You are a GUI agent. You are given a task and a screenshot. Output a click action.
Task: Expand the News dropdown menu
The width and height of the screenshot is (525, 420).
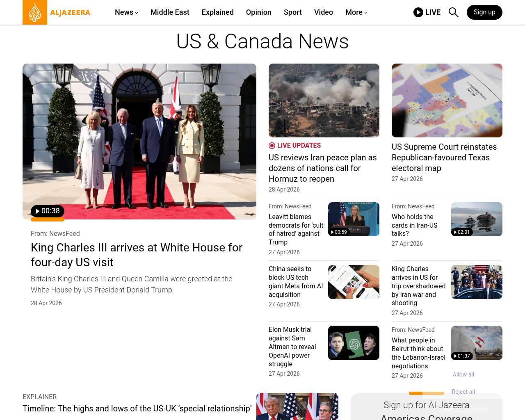pyautogui.click(x=126, y=12)
